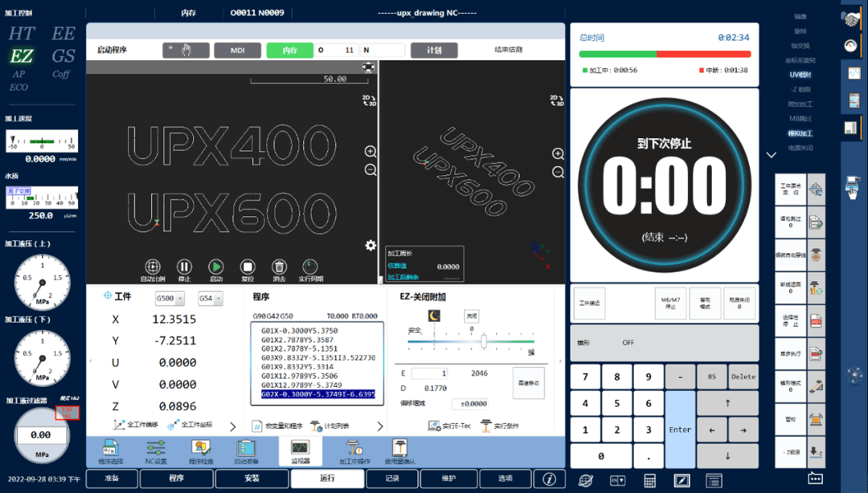Viewport: 868px width, 493px height.
Task: Toggle 锥形模式 taper mode icon
Action: point(816,385)
